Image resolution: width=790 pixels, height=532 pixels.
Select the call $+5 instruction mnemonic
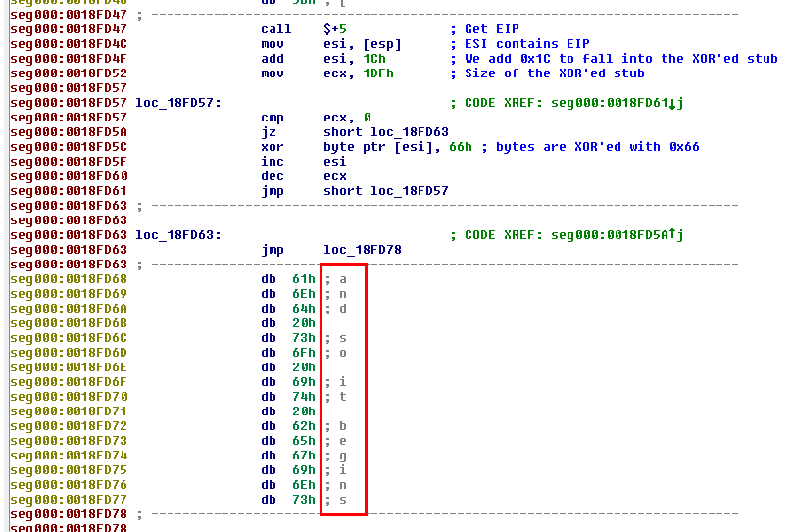(x=275, y=29)
